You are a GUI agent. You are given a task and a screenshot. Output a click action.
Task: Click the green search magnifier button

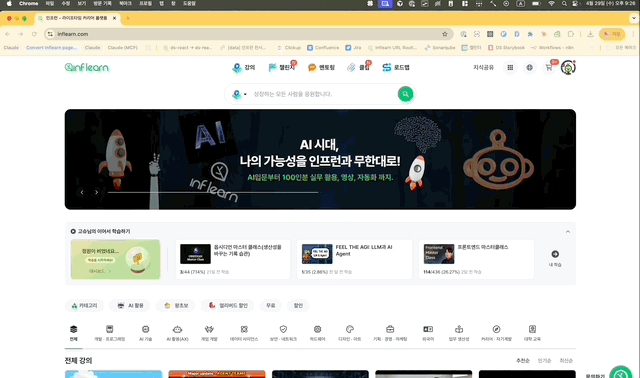pos(405,94)
